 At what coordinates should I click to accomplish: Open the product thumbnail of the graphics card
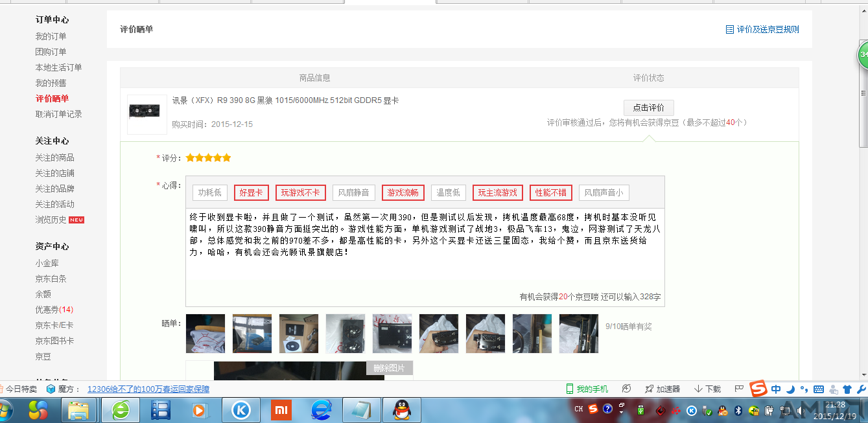147,115
